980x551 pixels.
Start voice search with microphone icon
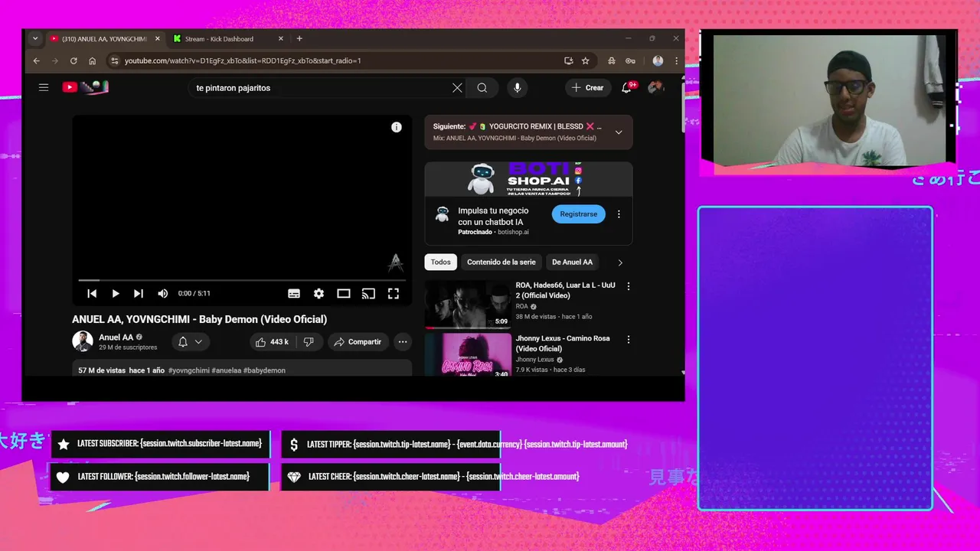518,88
